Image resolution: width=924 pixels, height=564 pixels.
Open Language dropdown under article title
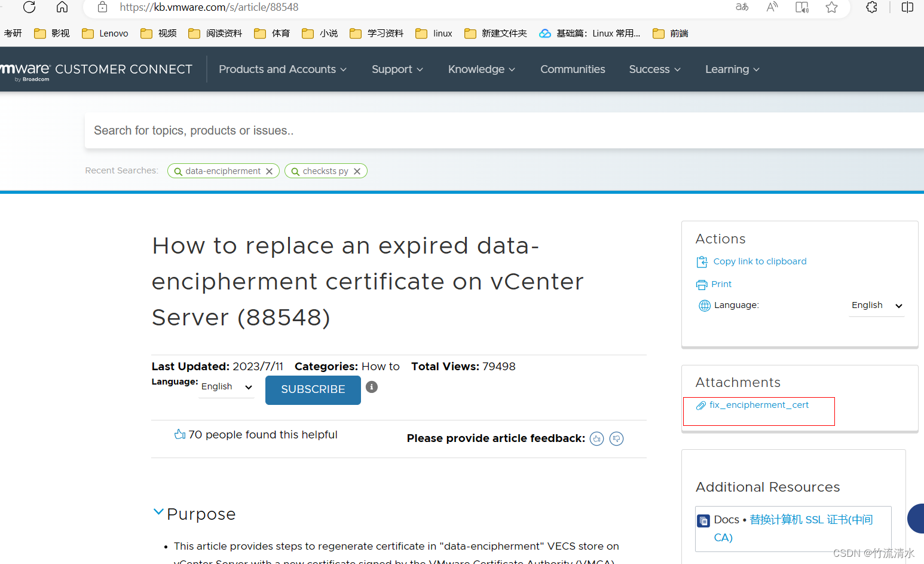(x=227, y=387)
